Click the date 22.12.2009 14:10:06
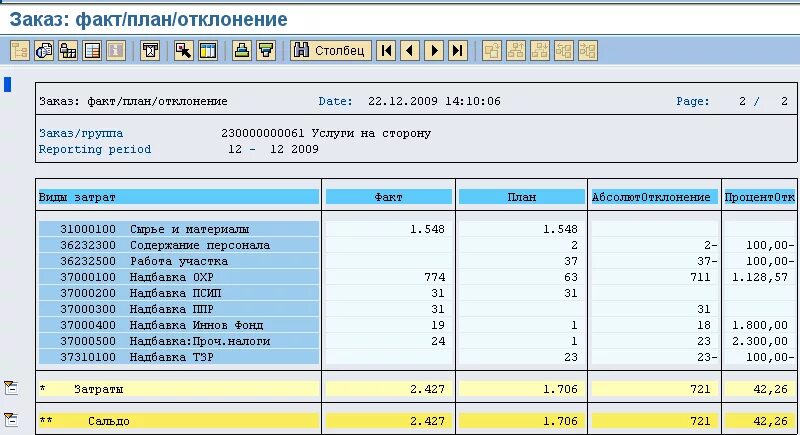This screenshot has width=800, height=435. tap(434, 101)
